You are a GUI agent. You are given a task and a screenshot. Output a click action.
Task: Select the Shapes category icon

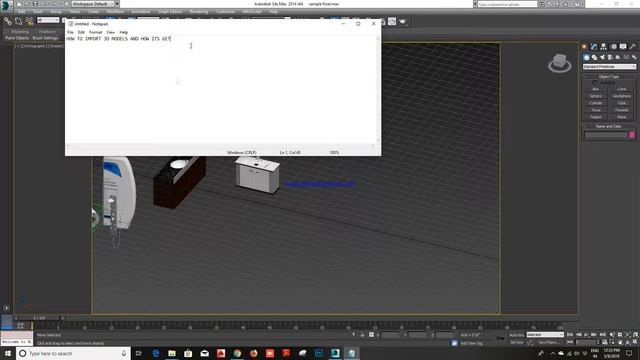point(594,57)
